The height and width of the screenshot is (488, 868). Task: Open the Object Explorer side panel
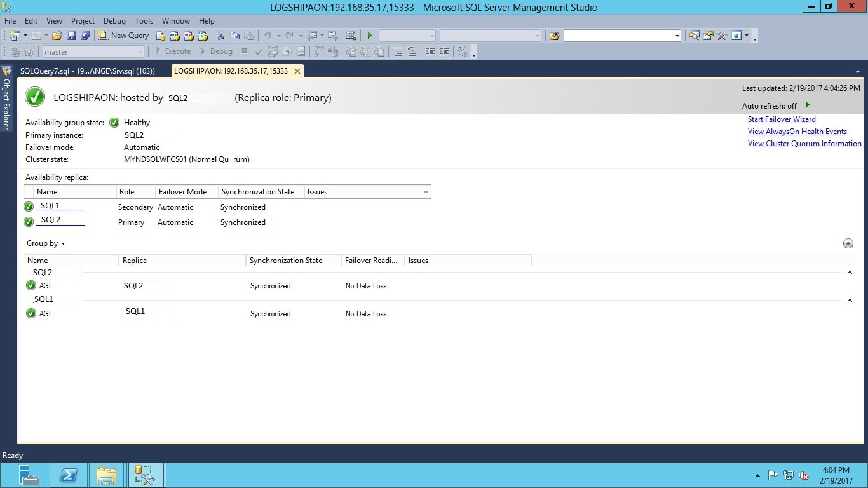(6, 97)
